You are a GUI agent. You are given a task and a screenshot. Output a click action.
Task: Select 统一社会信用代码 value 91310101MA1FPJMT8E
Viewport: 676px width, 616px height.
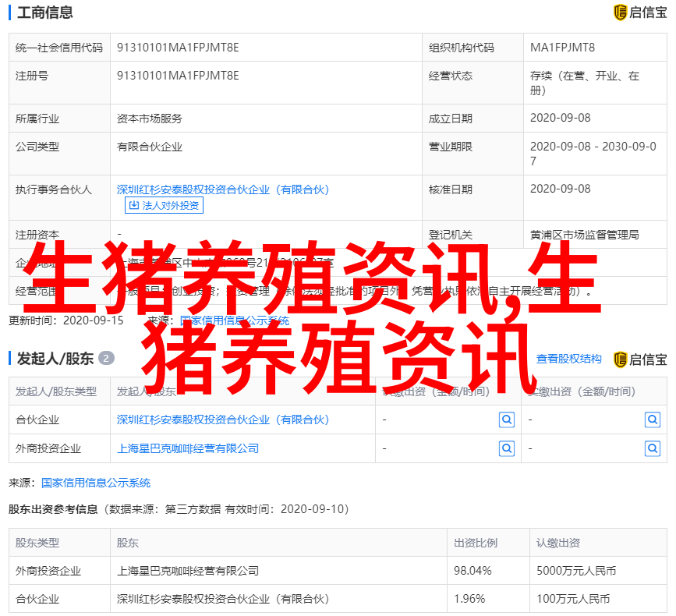(x=178, y=48)
